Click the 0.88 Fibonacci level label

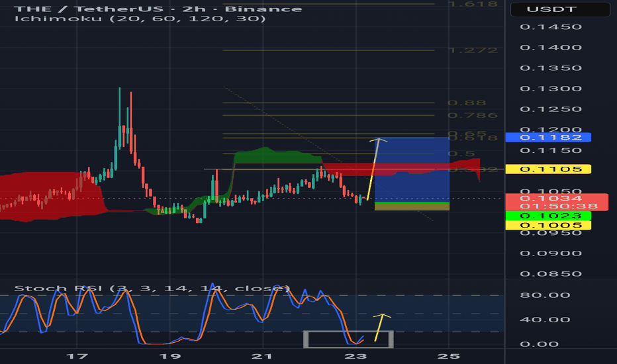click(x=467, y=103)
